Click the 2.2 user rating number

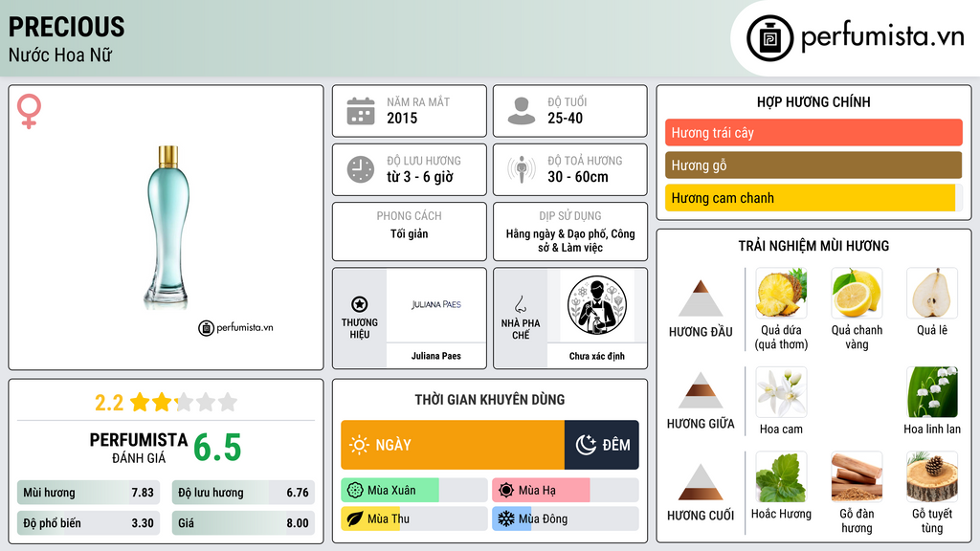[x=109, y=403]
